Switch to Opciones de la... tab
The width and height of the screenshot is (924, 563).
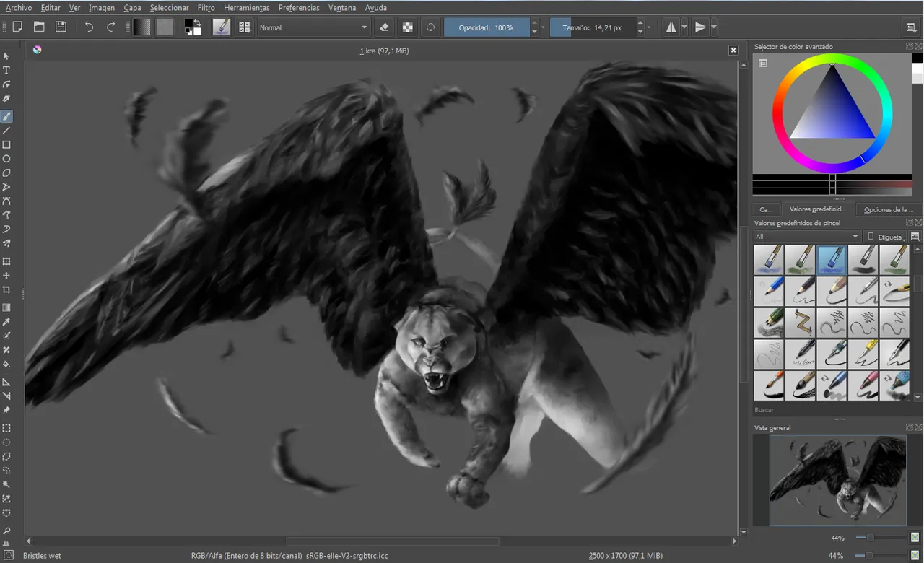(888, 209)
